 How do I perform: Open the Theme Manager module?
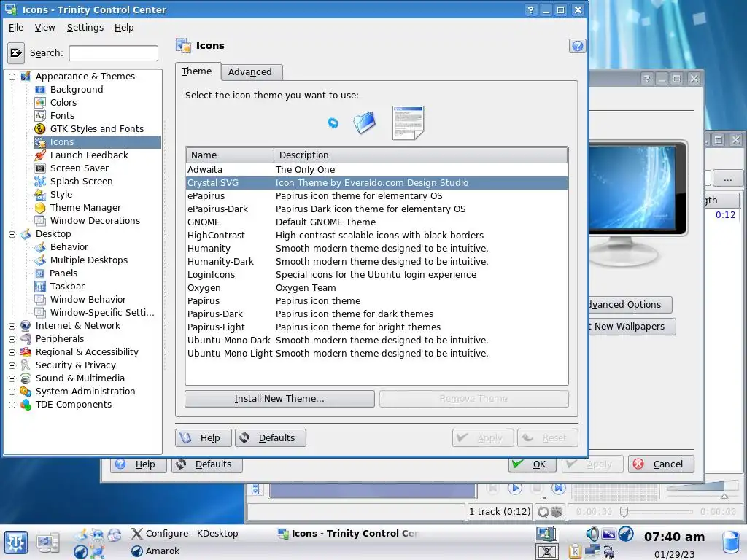(85, 208)
